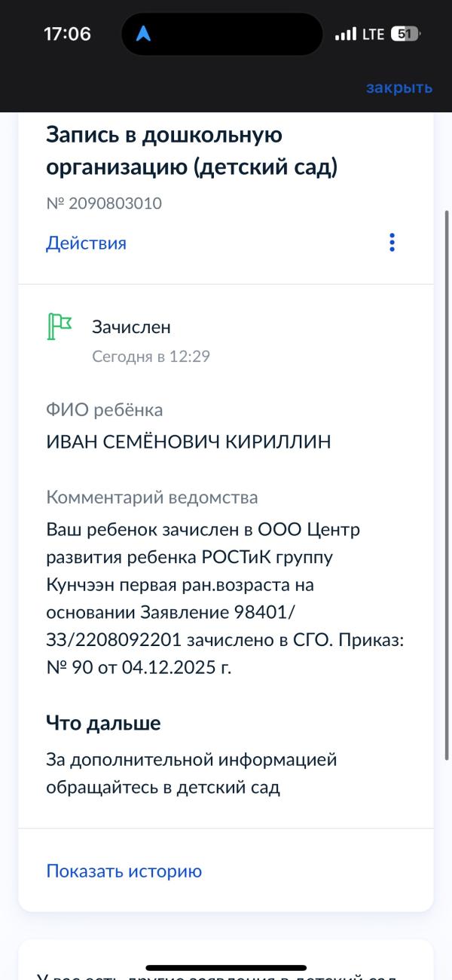This screenshot has height=980, width=452.
Task: Tap the Зачислен status label
Action: 130,326
